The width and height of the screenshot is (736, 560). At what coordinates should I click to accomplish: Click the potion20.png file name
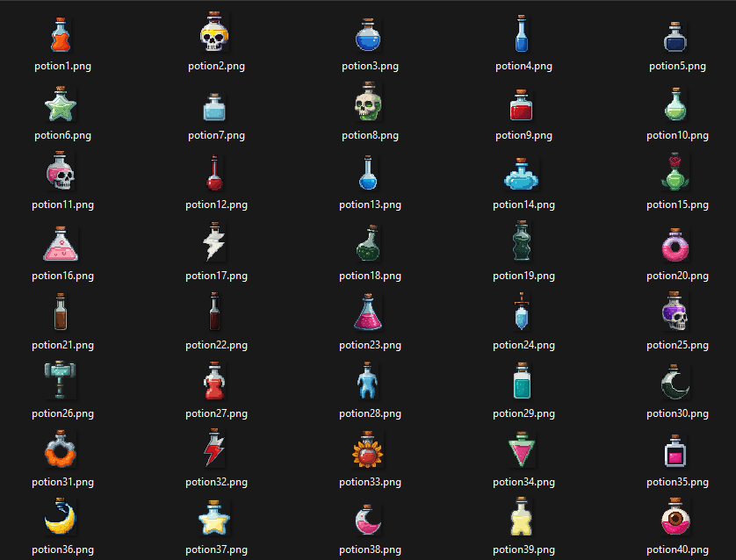pos(677,276)
